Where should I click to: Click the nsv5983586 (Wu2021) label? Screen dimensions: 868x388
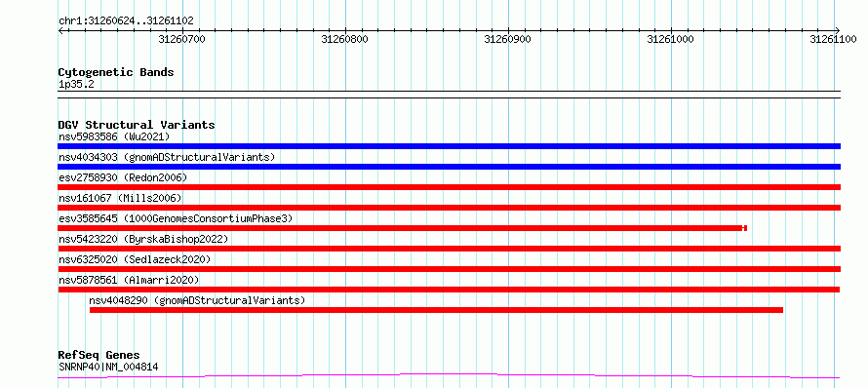(x=114, y=136)
